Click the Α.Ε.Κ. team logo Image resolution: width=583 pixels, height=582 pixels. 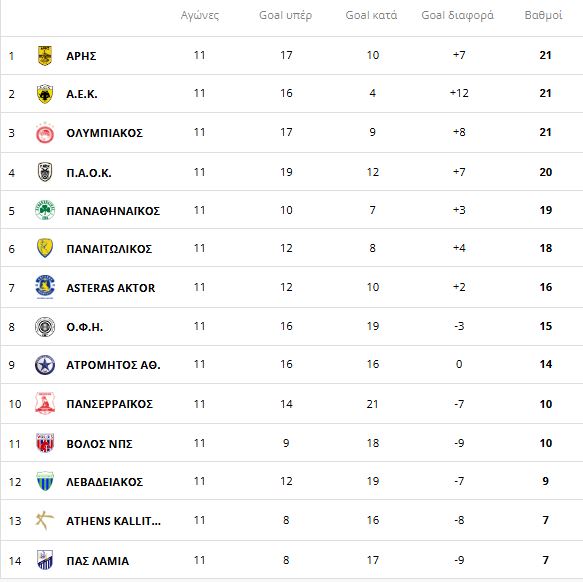[45, 94]
